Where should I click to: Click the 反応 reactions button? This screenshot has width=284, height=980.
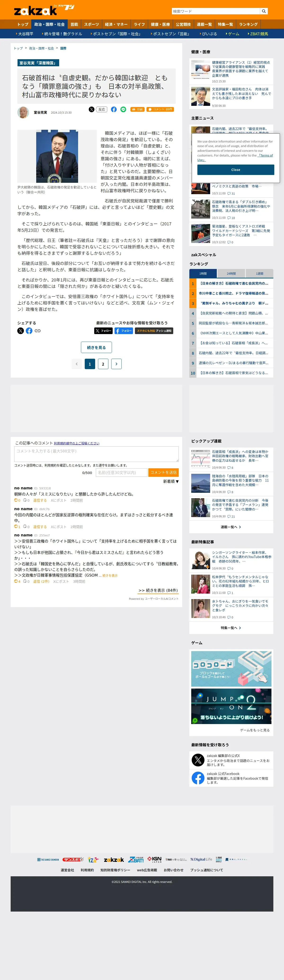(102, 109)
